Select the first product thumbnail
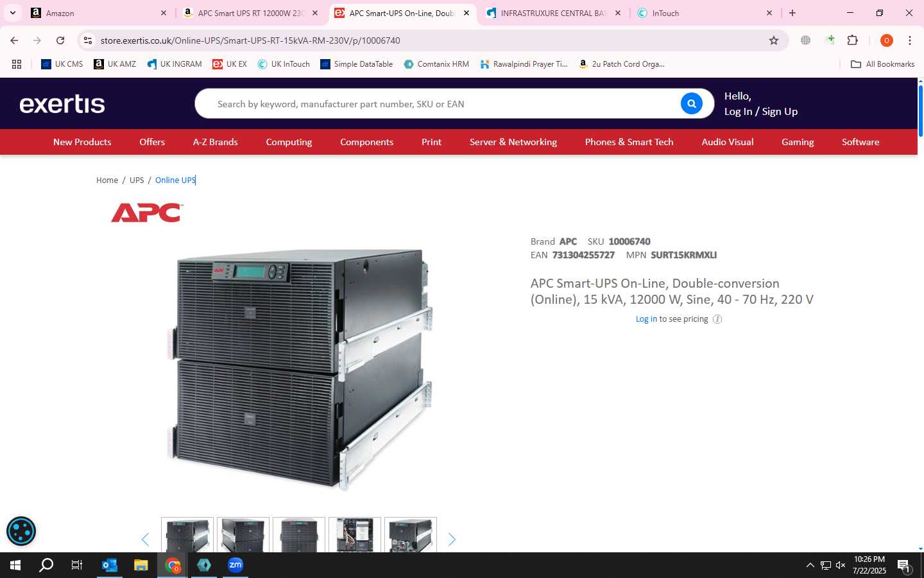This screenshot has height=578, width=924. (187, 535)
